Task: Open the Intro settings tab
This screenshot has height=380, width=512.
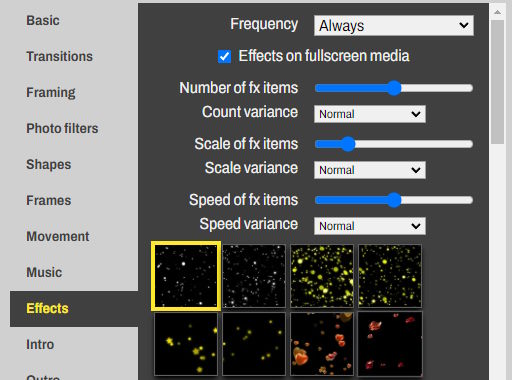Action: click(40, 344)
